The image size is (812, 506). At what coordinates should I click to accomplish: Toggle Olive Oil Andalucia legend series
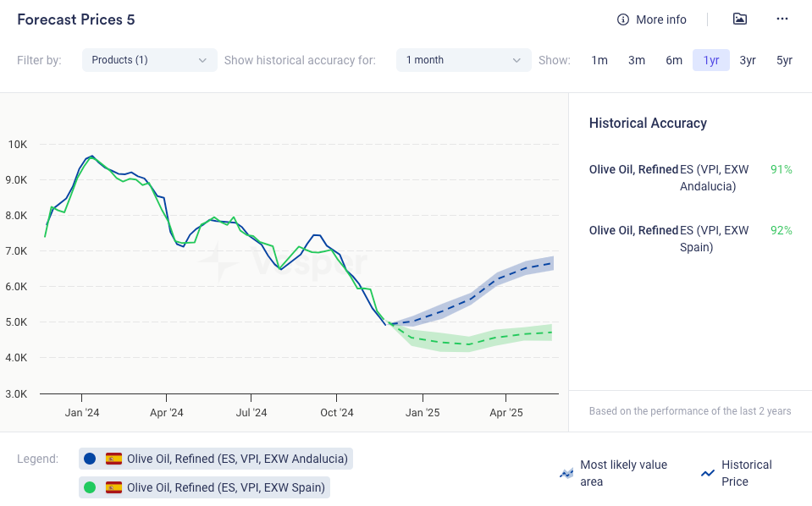pyautogui.click(x=237, y=459)
